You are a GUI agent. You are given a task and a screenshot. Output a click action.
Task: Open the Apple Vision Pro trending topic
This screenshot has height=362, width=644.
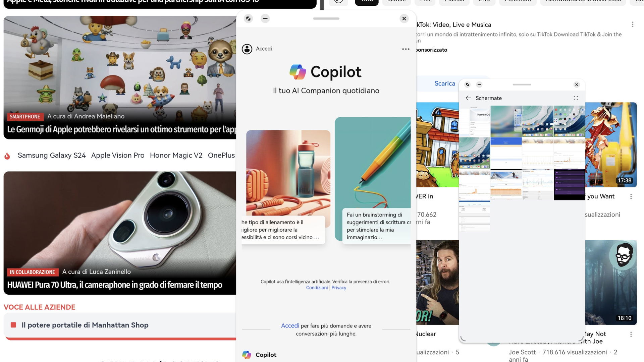pos(118,155)
